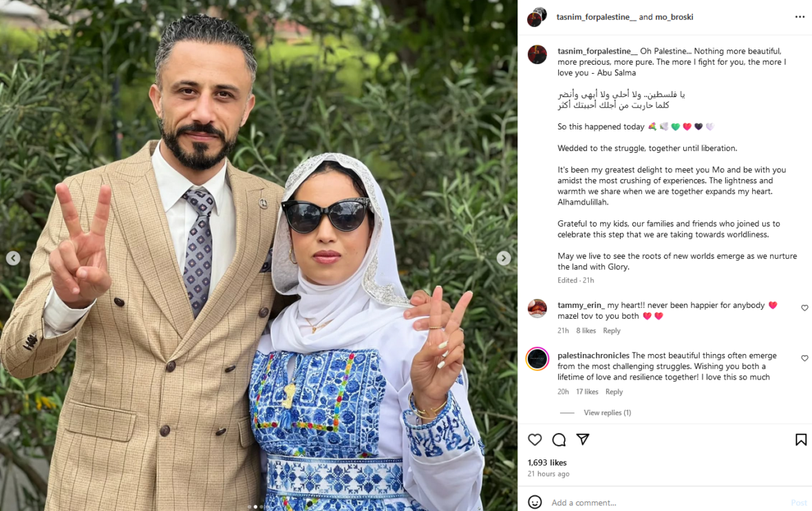The width and height of the screenshot is (812, 511).
Task: Save the post with the bookmark icon
Action: [x=800, y=440]
